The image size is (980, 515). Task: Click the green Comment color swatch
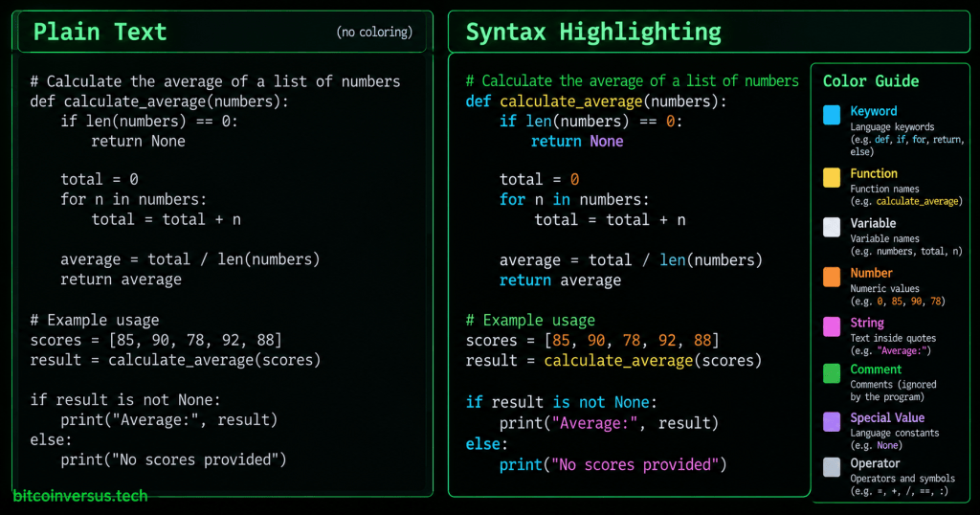pos(832,373)
